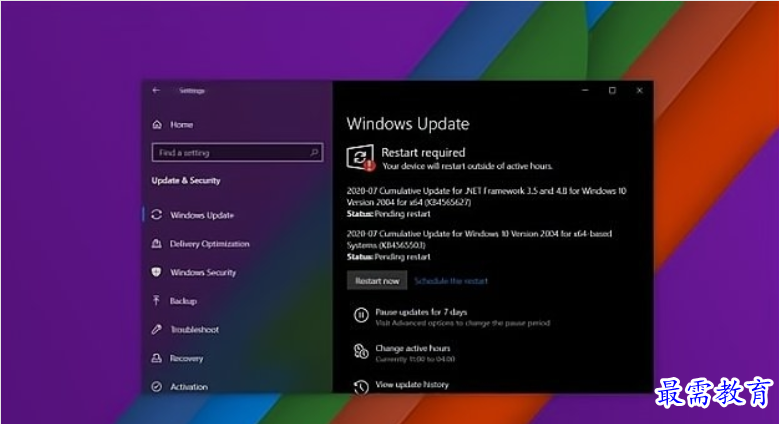Viewport: 779px width, 424px height.
Task: Open the Windows Security shield icon
Action: 156,272
